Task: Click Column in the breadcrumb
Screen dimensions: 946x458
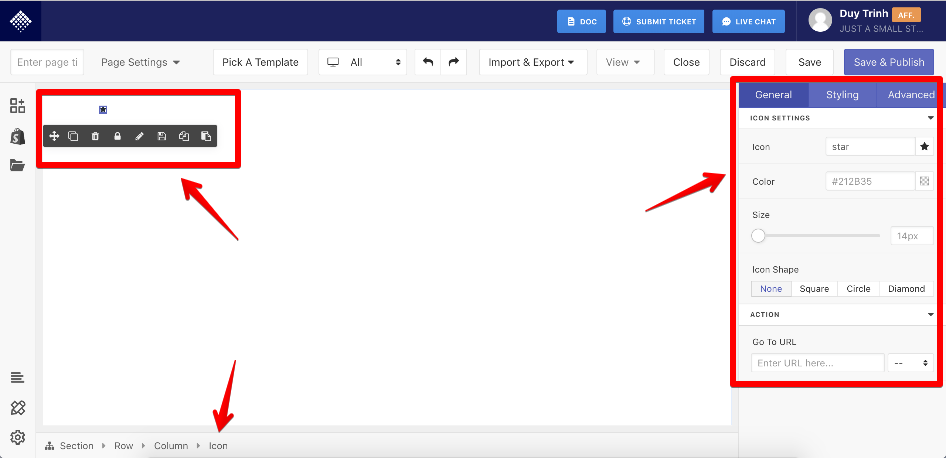Action: tap(171, 446)
